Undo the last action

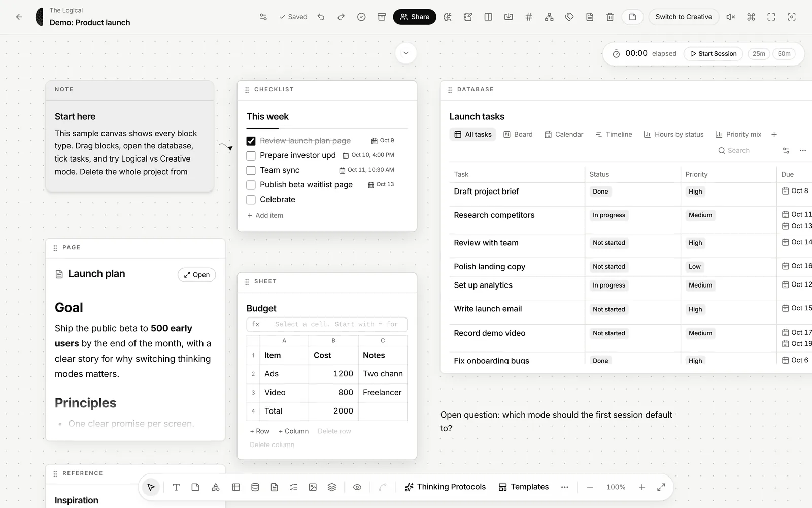[321, 17]
